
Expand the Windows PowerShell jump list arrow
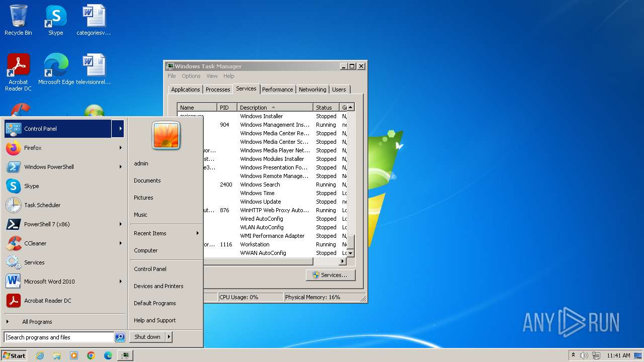120,167
